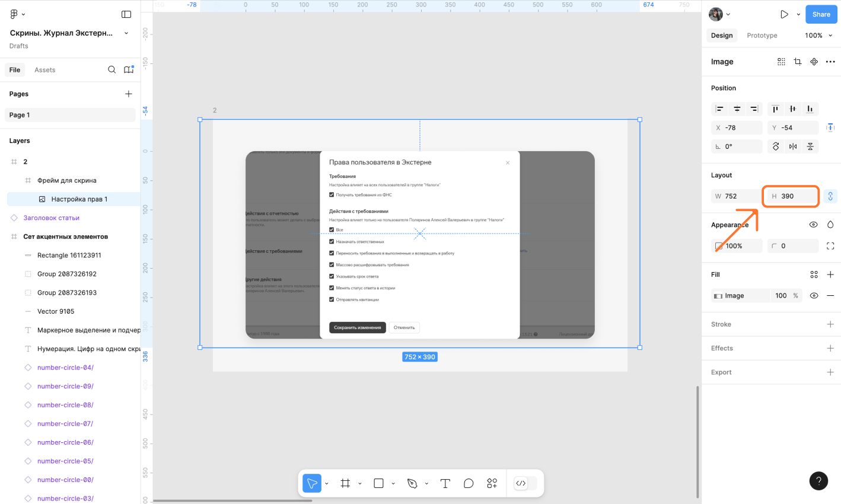Image resolution: width=841 pixels, height=504 pixels.
Task: Toggle constraints icon next to Y field
Action: point(830,127)
